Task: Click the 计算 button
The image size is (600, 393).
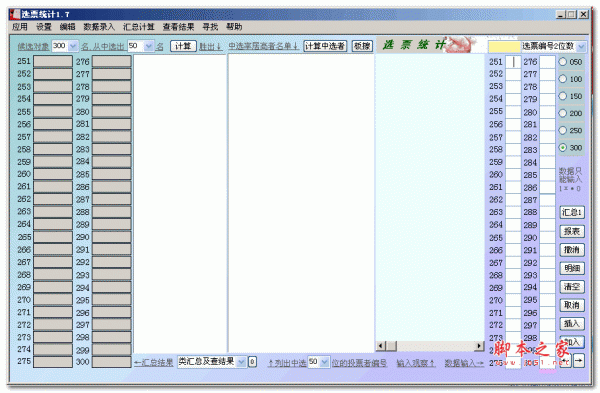Action: click(x=183, y=46)
